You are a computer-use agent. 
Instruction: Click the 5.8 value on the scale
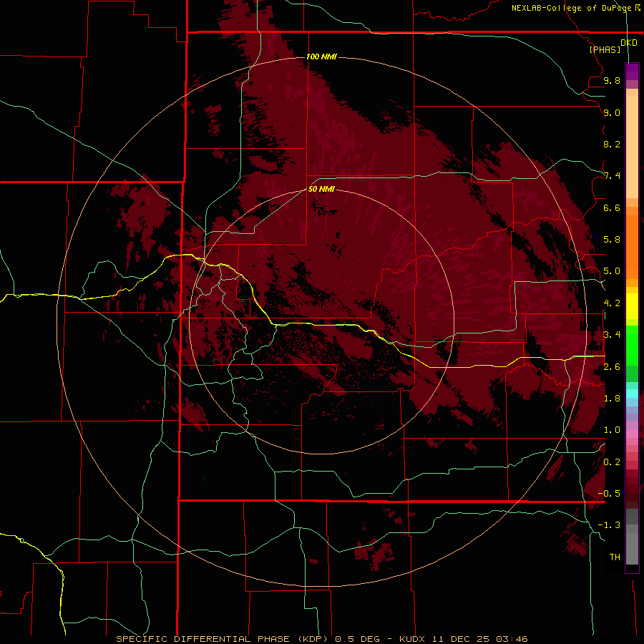pyautogui.click(x=612, y=240)
